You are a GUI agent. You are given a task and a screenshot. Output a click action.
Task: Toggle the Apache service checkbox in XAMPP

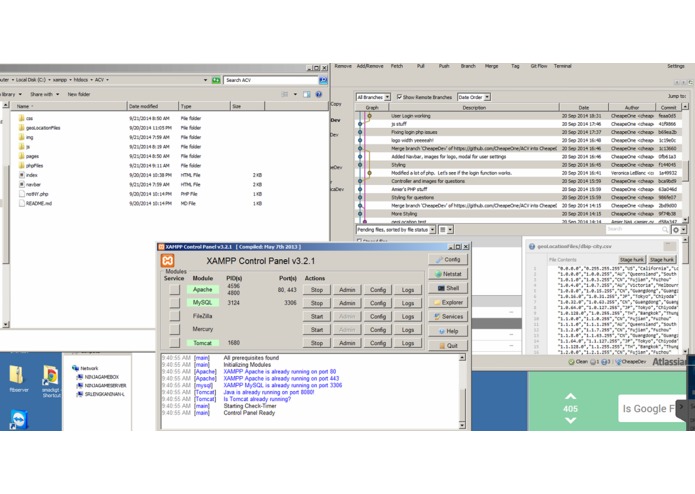(x=175, y=289)
